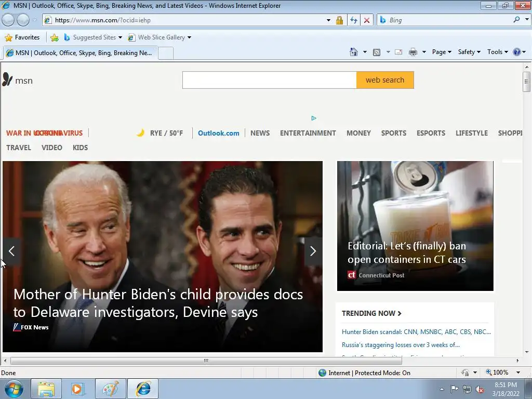
Task: Click the next slide arrow on carousel
Action: (313, 251)
